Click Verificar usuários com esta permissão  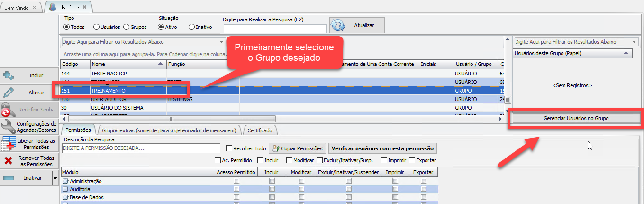[x=382, y=148]
